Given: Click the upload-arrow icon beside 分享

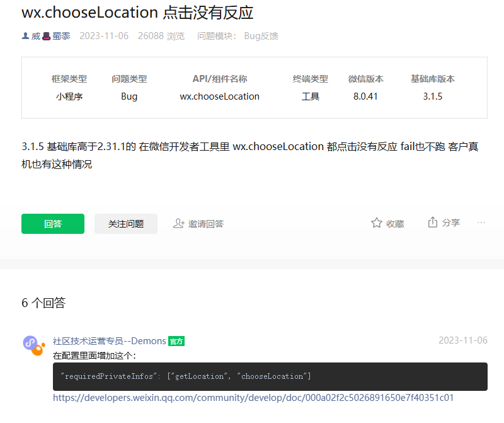Looking at the screenshot, I should tap(433, 222).
